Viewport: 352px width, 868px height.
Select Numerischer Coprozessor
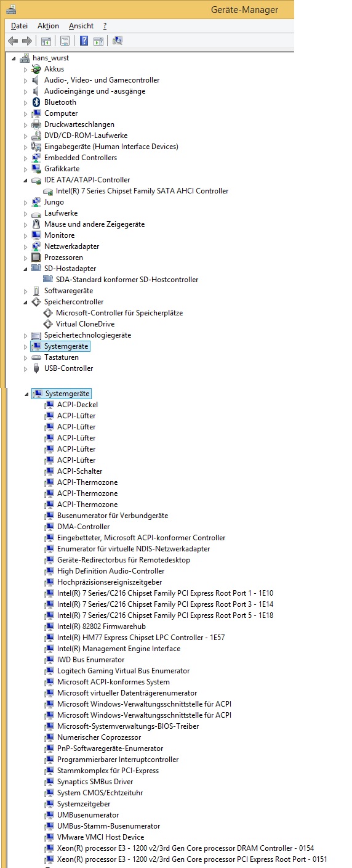click(99, 737)
